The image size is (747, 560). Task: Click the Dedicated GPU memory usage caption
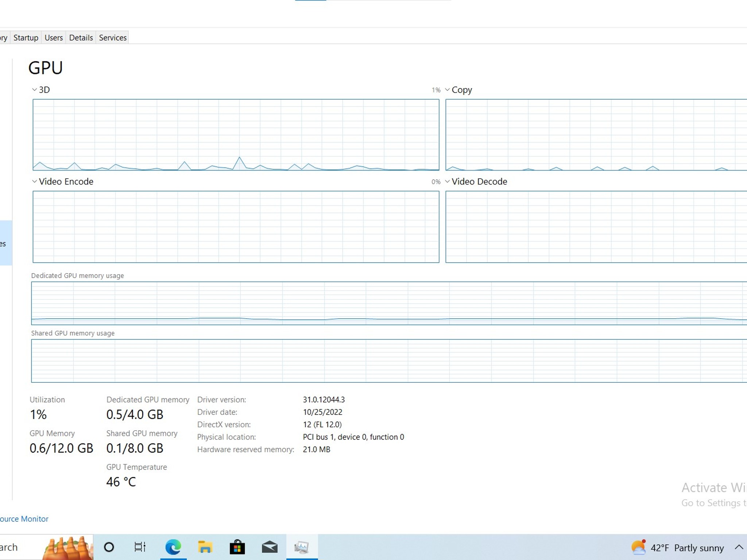[x=78, y=276]
